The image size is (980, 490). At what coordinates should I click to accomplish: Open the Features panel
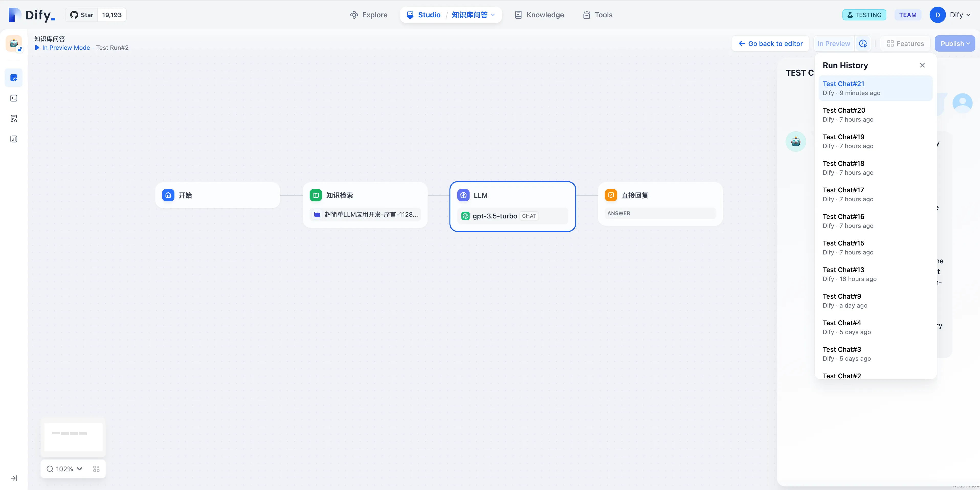(905, 44)
